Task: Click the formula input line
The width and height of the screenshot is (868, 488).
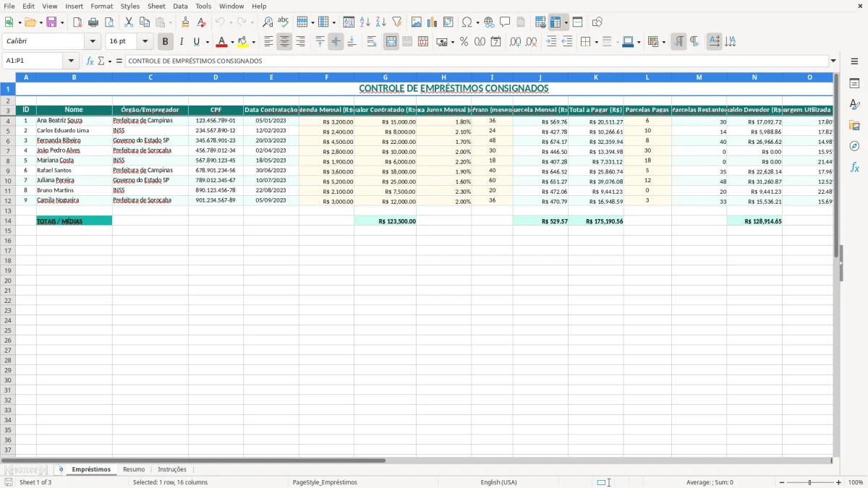Action: (477, 61)
